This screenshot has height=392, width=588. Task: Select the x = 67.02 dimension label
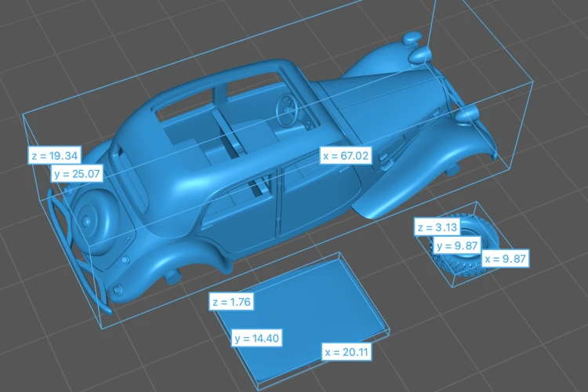pyautogui.click(x=346, y=155)
